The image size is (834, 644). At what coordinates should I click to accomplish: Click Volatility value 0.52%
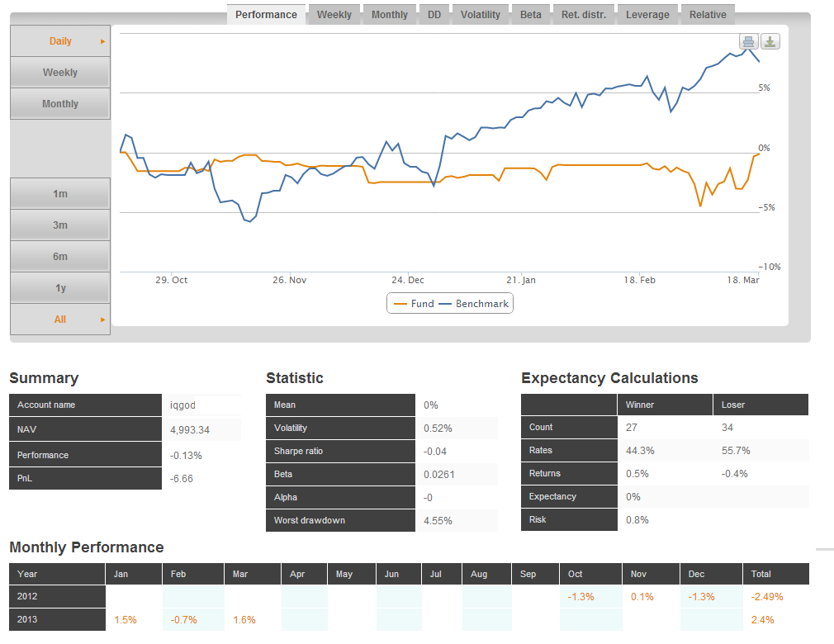(438, 428)
